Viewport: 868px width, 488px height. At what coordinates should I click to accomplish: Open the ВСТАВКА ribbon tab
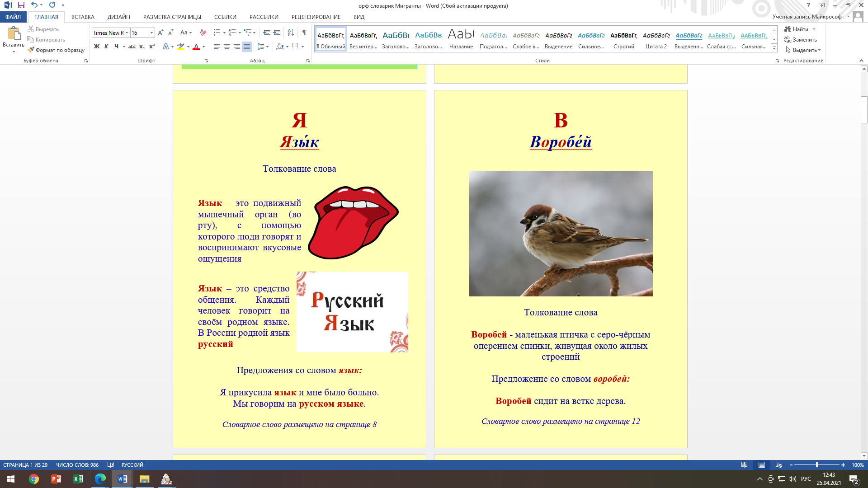[x=83, y=17]
